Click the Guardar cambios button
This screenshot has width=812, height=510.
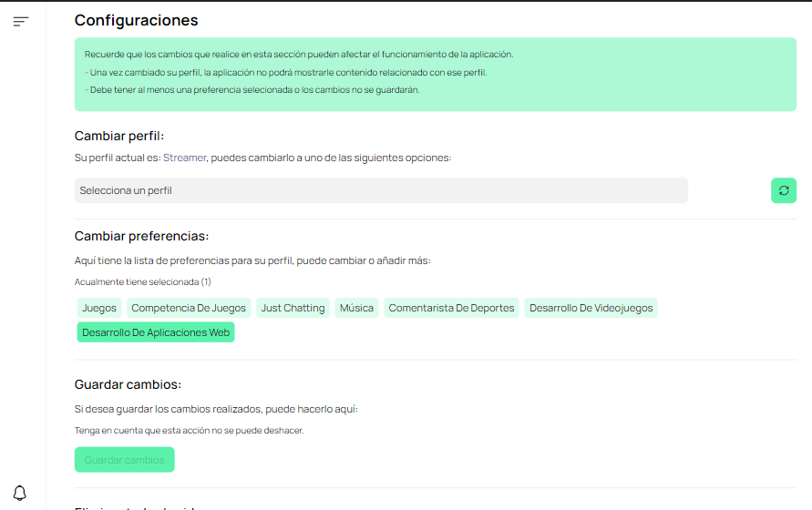[x=124, y=460]
